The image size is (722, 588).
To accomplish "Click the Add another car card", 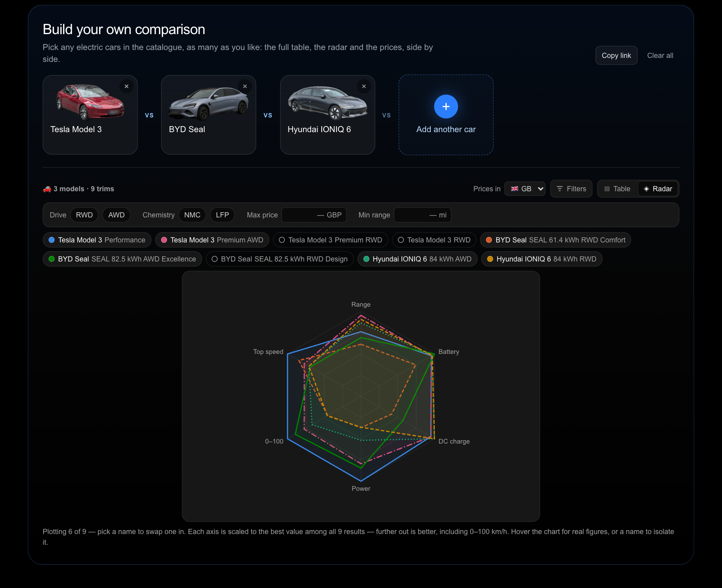I will tap(446, 115).
